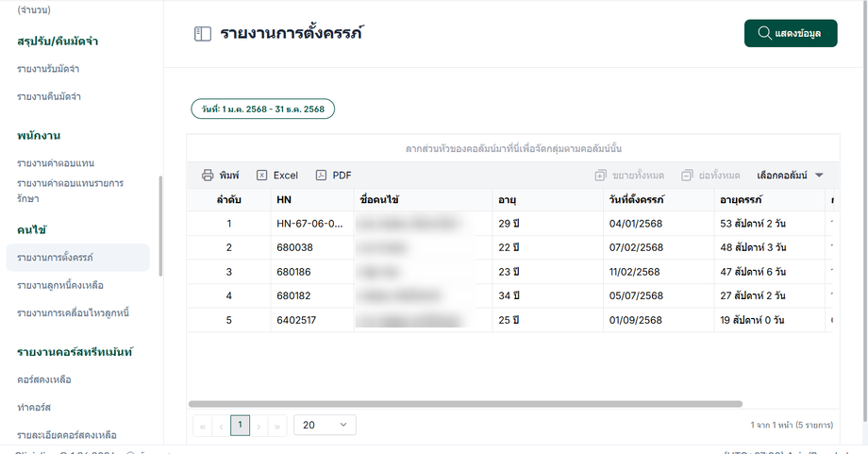The image size is (868, 454).
Task: Sort by the วันที่ตั้งครรภ์ column header
Action: click(x=637, y=200)
